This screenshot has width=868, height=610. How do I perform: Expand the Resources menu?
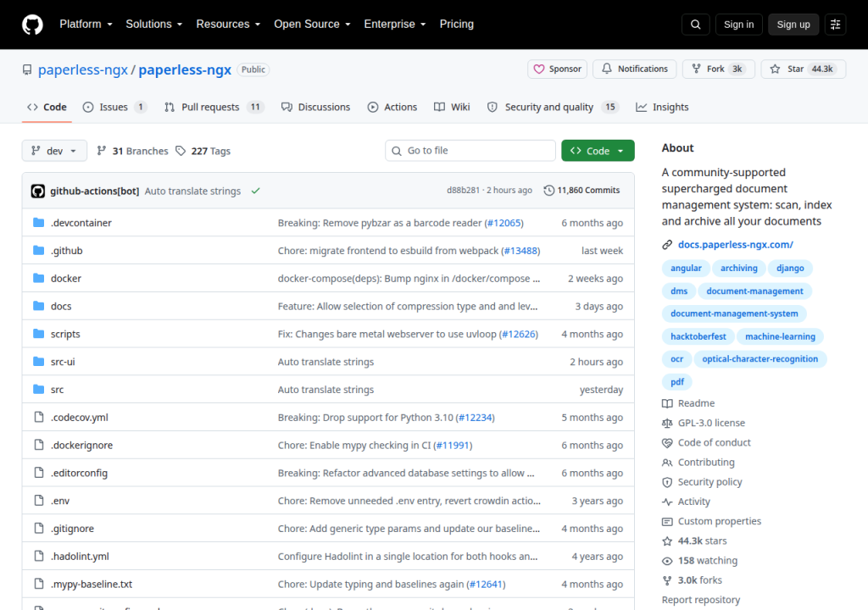(228, 25)
